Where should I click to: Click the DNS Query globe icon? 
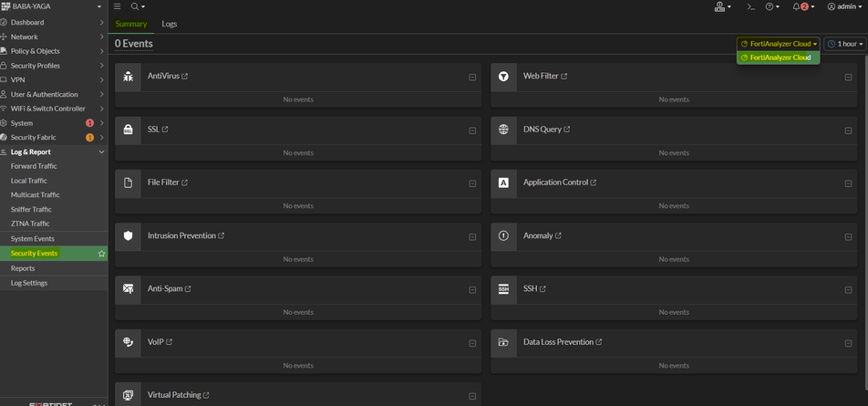click(503, 130)
